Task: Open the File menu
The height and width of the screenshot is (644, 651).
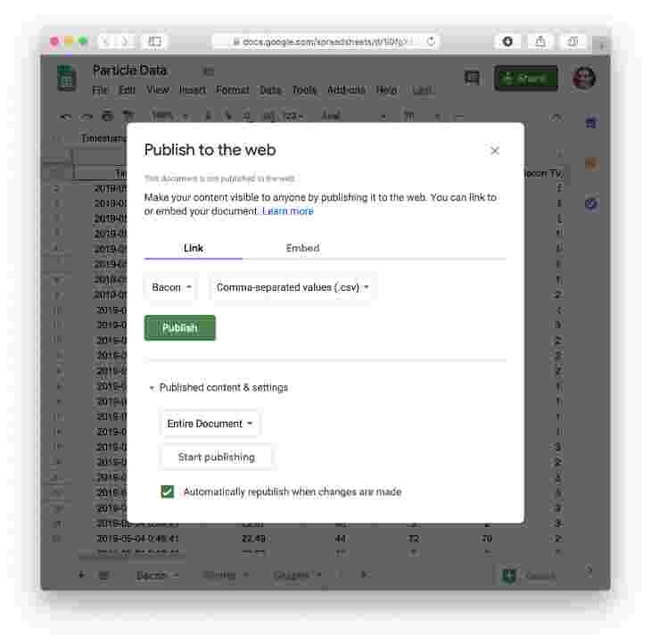Action: coord(100,90)
